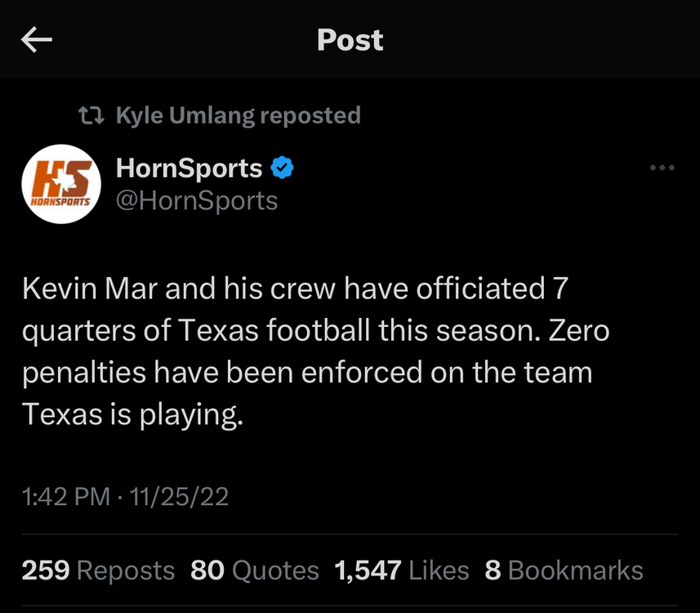The image size is (700, 613).
Task: Click the 1:42 PM timestamp
Action: (65, 497)
